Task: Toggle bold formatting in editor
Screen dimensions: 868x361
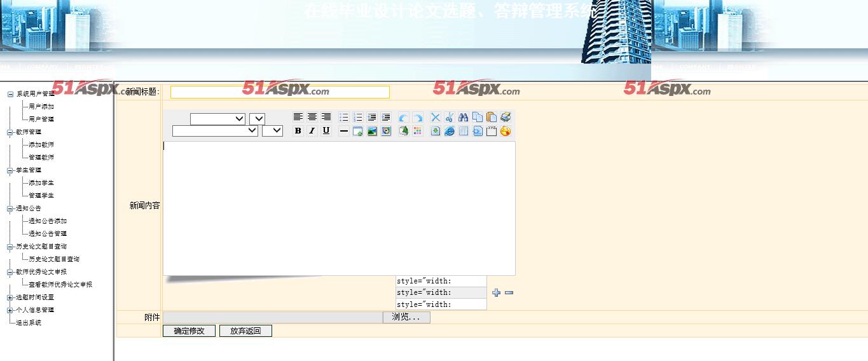Action: (298, 131)
